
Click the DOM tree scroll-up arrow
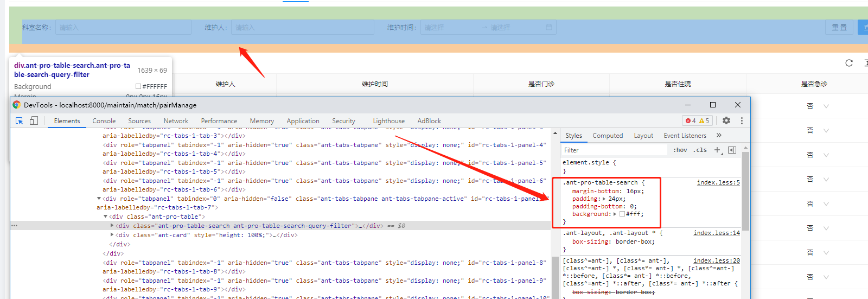click(555, 133)
